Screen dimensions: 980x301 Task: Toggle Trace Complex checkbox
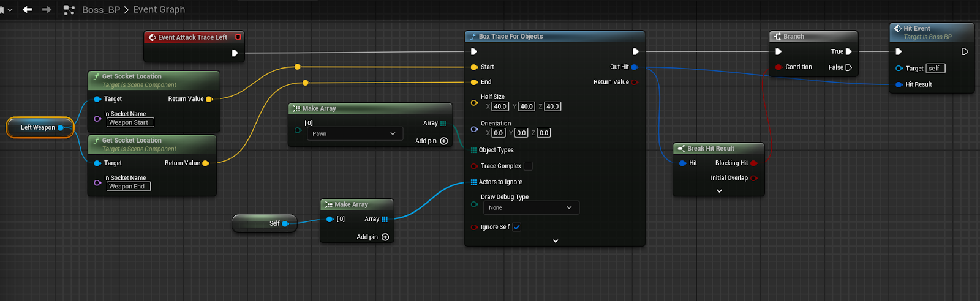528,166
